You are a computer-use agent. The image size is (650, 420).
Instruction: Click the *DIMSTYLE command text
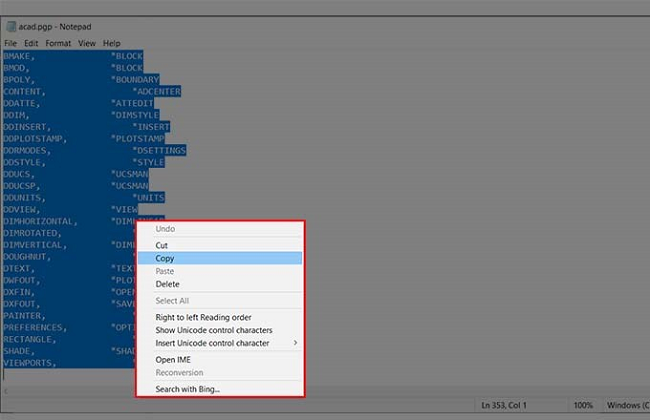[x=135, y=115]
